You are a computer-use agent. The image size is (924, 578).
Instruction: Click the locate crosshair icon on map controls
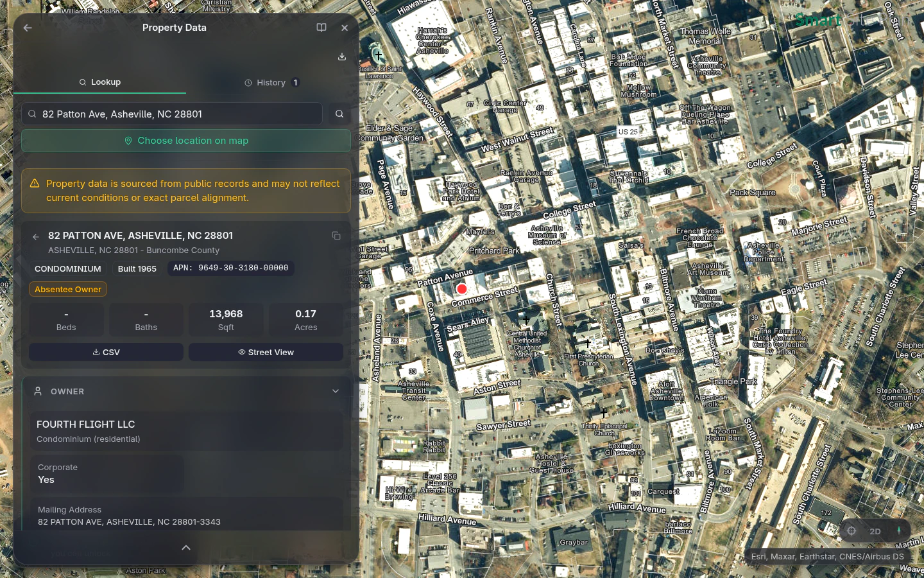851,531
